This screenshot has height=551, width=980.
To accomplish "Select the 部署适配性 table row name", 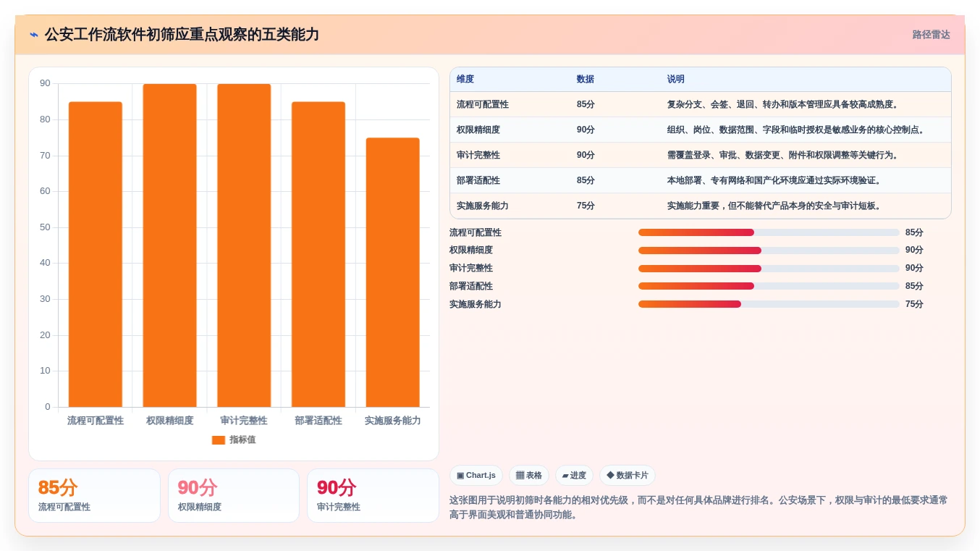I will coord(478,181).
